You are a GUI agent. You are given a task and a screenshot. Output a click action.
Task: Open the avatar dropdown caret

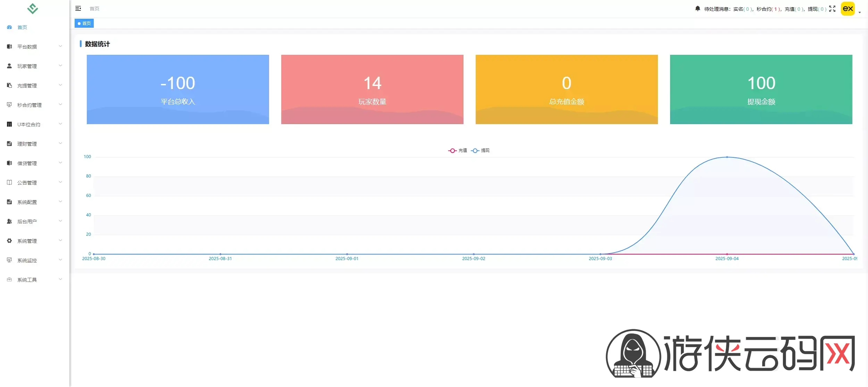click(x=860, y=12)
